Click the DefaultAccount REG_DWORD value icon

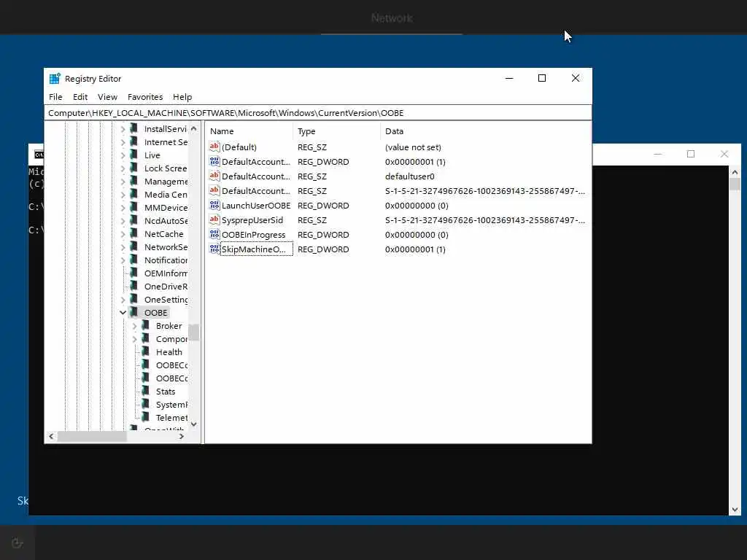coord(214,161)
